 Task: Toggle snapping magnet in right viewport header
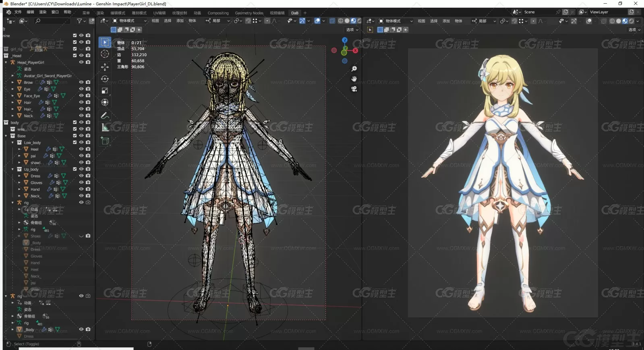pos(514,21)
